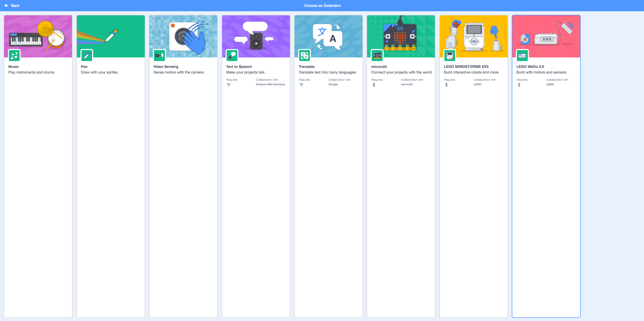The height and width of the screenshot is (321, 644).
Task: Click the Choose an Extension header title
Action: (x=322, y=5)
